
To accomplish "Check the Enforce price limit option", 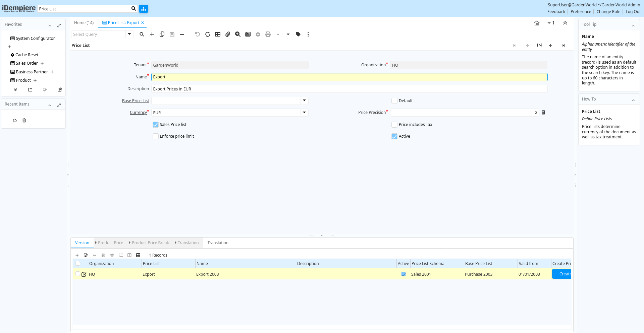I will pyautogui.click(x=156, y=136).
